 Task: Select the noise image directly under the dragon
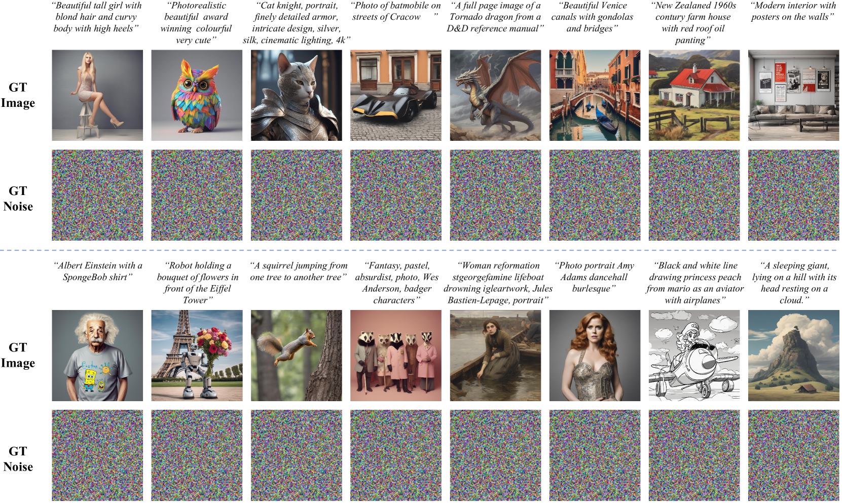click(x=495, y=195)
